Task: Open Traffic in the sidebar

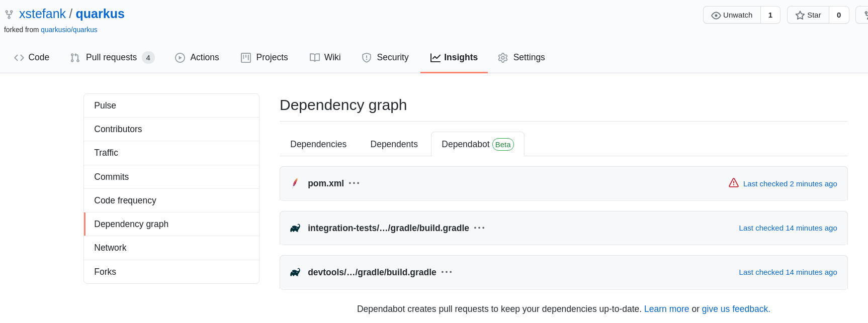Action: point(171,153)
